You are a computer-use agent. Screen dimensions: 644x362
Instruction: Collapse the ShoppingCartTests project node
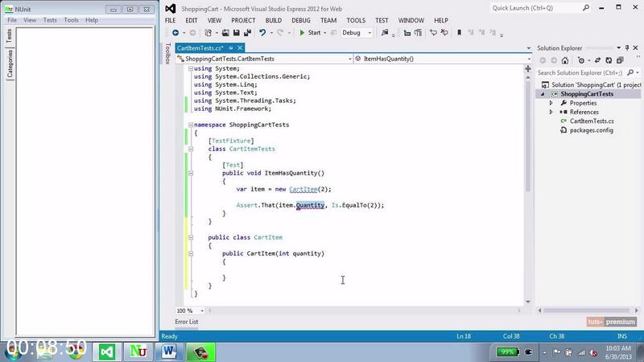[x=543, y=94]
